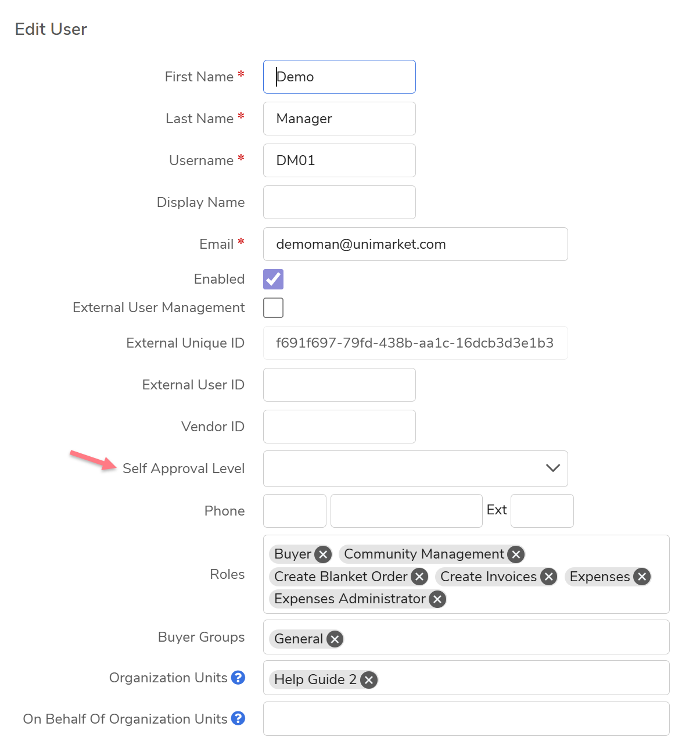Select the Display Name input field
Image resolution: width=700 pixels, height=748 pixels.
(x=339, y=202)
